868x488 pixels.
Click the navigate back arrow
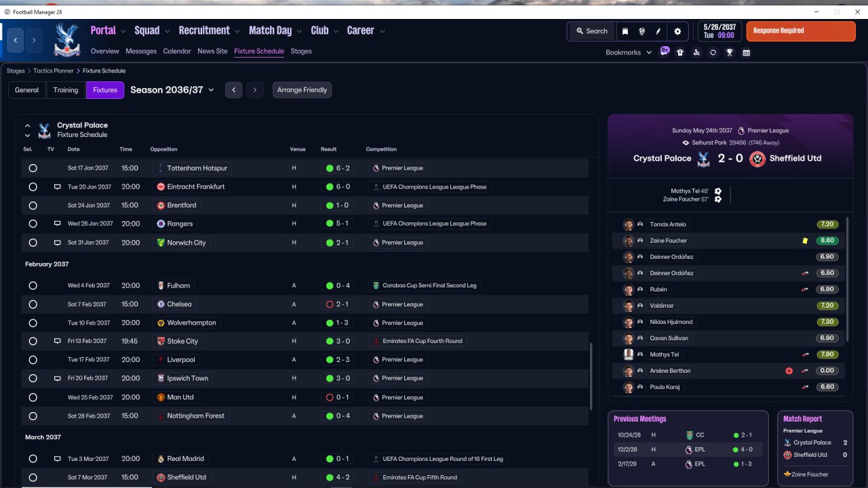pos(16,40)
